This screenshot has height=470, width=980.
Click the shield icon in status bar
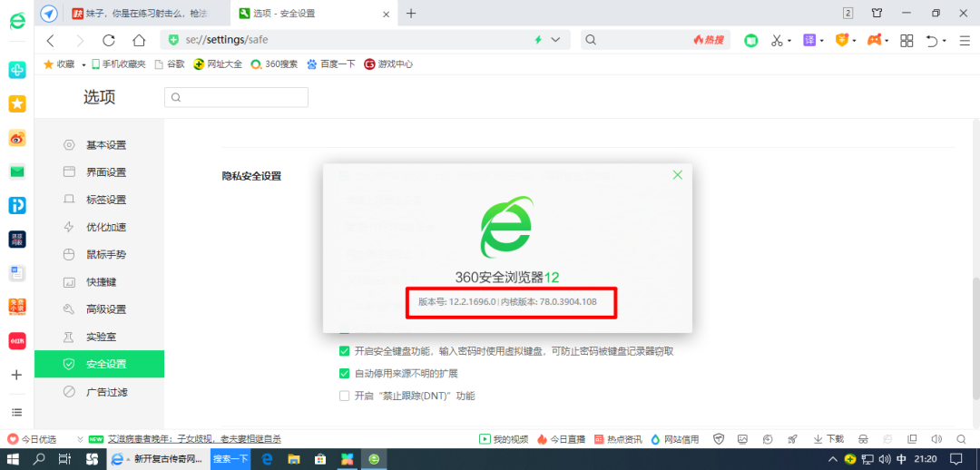click(719, 439)
